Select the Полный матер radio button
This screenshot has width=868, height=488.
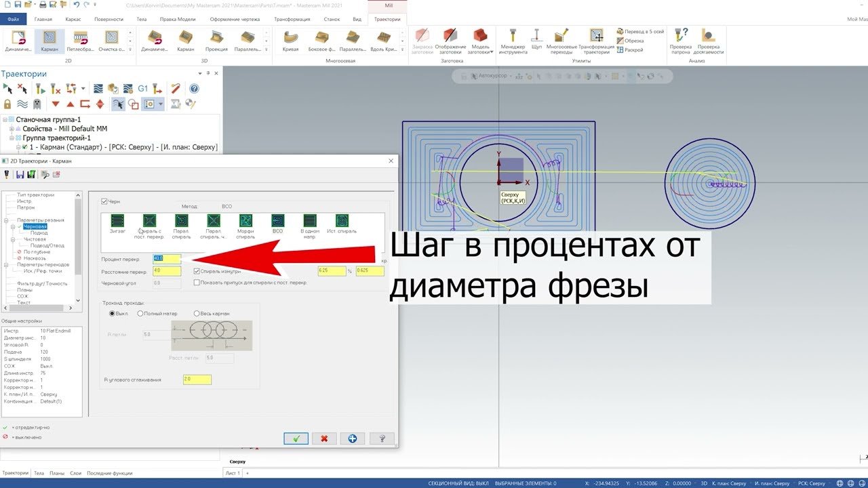click(x=140, y=314)
